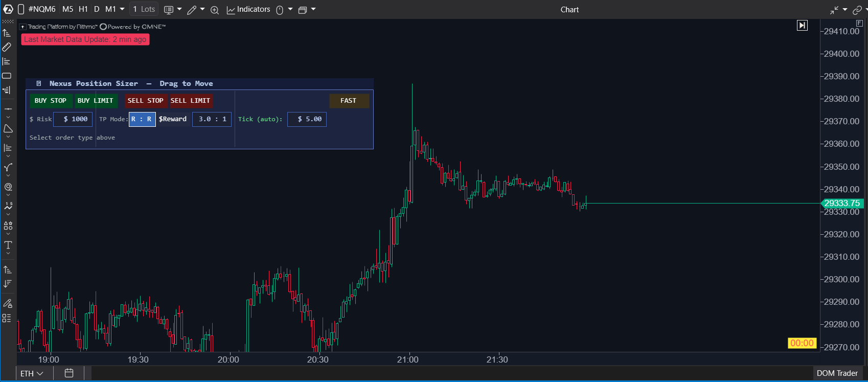Image resolution: width=868 pixels, height=382 pixels.
Task: Click the sort-descending icon in left sidebar
Action: [x=8, y=284]
